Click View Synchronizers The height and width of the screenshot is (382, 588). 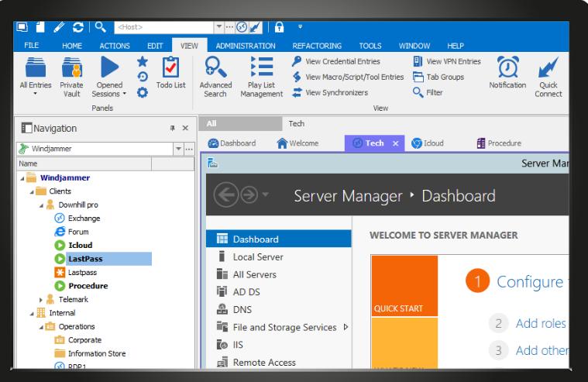pyautogui.click(x=330, y=92)
